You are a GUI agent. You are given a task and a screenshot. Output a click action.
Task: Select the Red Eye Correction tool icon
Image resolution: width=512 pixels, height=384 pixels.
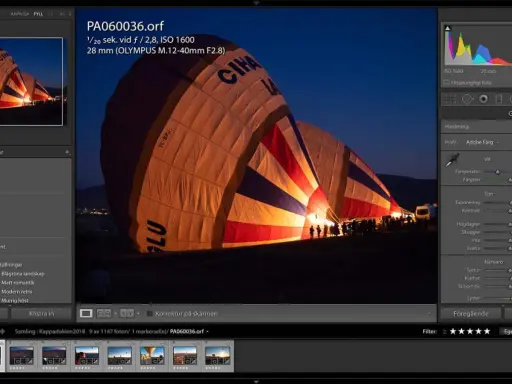pos(483,99)
